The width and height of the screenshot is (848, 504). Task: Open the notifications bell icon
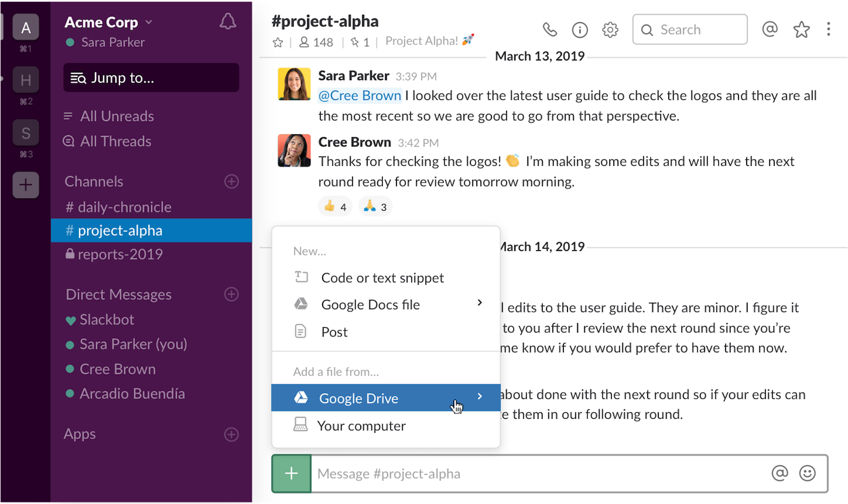(x=228, y=21)
